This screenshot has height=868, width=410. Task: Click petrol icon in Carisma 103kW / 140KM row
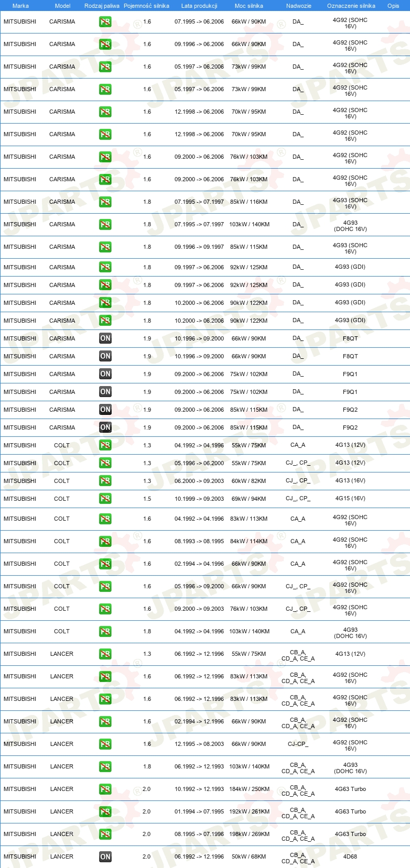(105, 225)
